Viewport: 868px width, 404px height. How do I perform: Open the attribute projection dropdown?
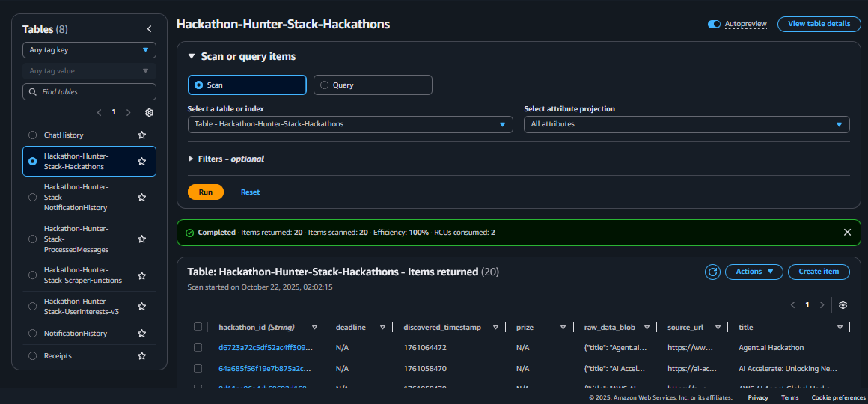coord(686,124)
